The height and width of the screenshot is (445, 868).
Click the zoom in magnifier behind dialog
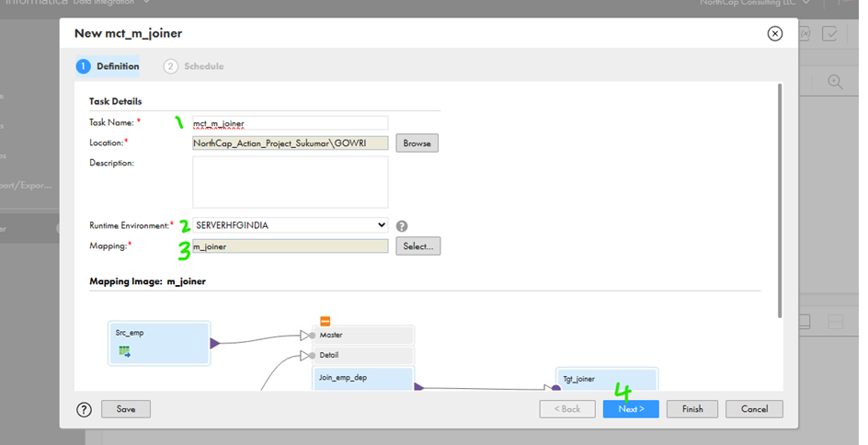coord(835,82)
